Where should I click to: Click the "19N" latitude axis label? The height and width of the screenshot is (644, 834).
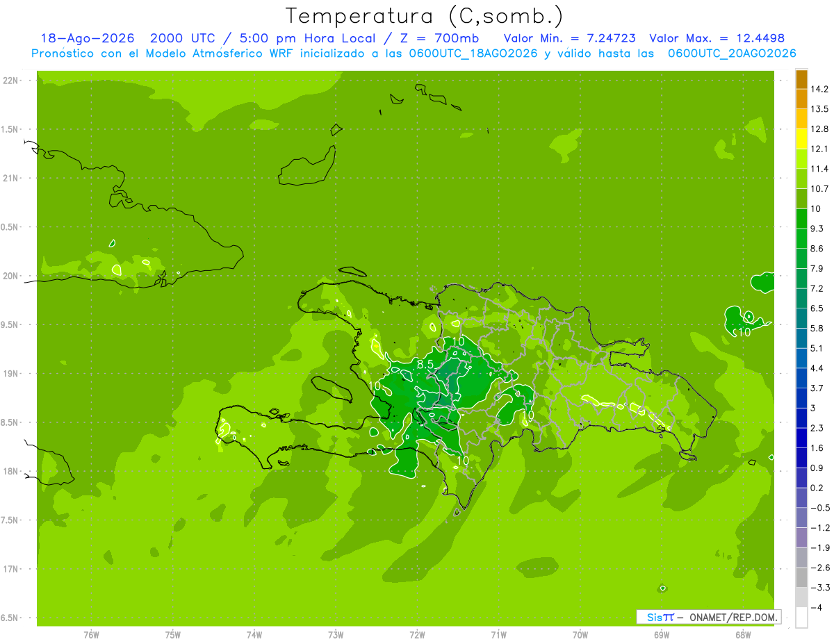11,374
